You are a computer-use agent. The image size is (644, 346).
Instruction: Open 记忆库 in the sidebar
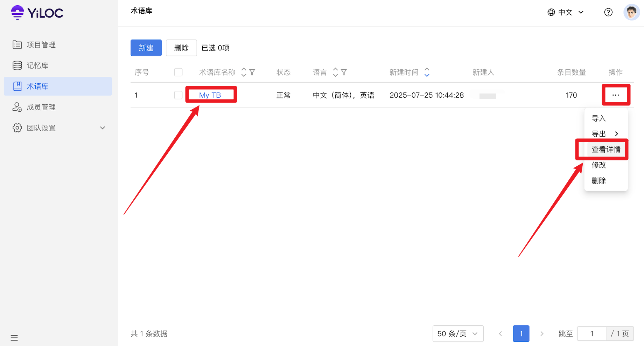(x=58, y=65)
